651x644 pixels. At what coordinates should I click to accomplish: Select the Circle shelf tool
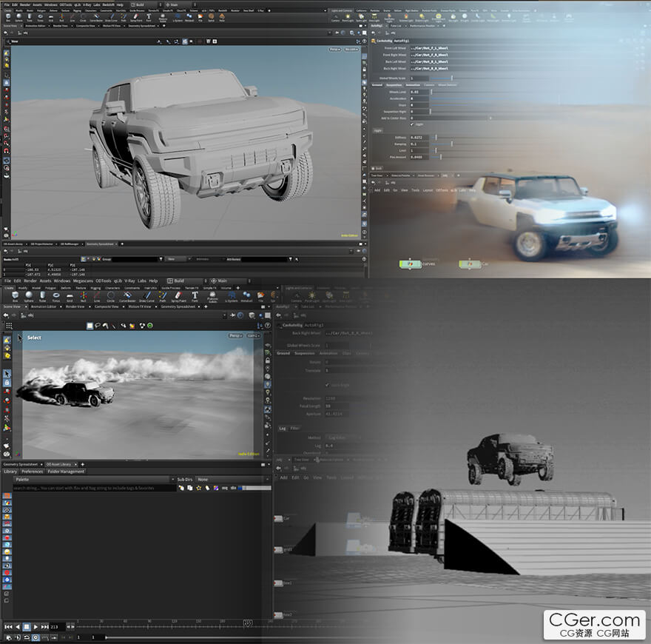coord(110,296)
